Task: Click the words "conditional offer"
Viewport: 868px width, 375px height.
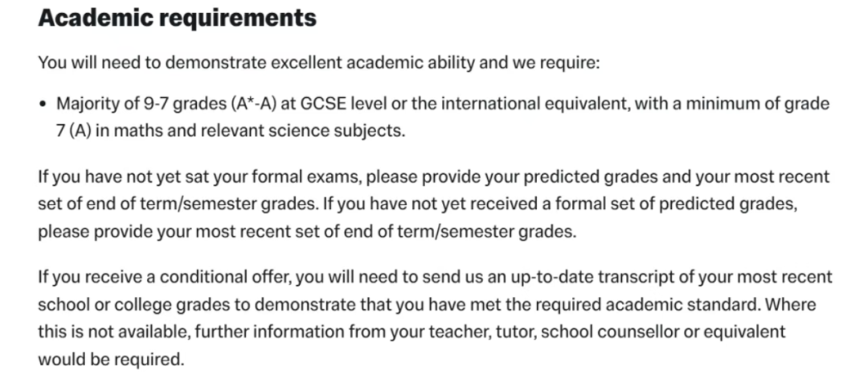Action: [227, 276]
